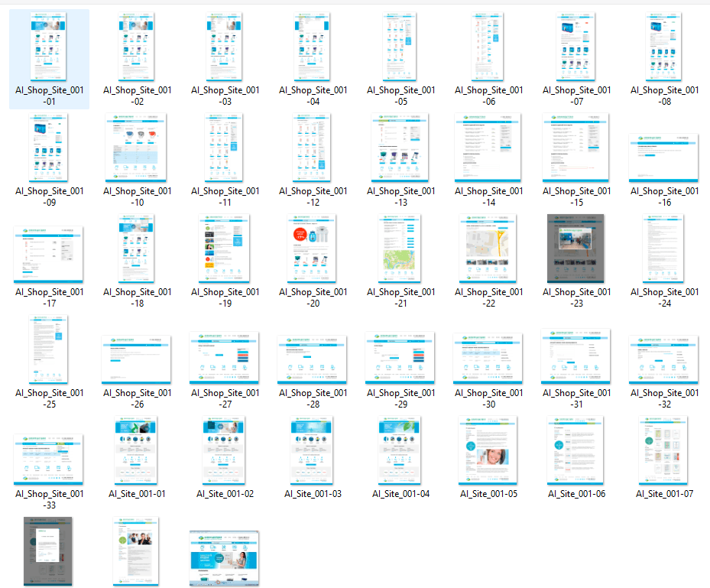Select the AI_Shop_Site_001-27 file
The height and width of the screenshot is (588, 710).
[224, 357]
